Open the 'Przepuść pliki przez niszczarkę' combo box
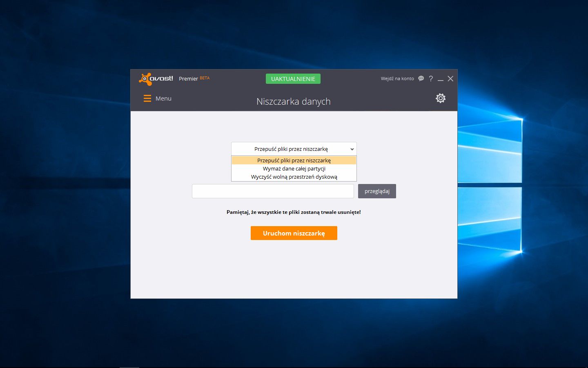The image size is (588, 368). coord(294,149)
